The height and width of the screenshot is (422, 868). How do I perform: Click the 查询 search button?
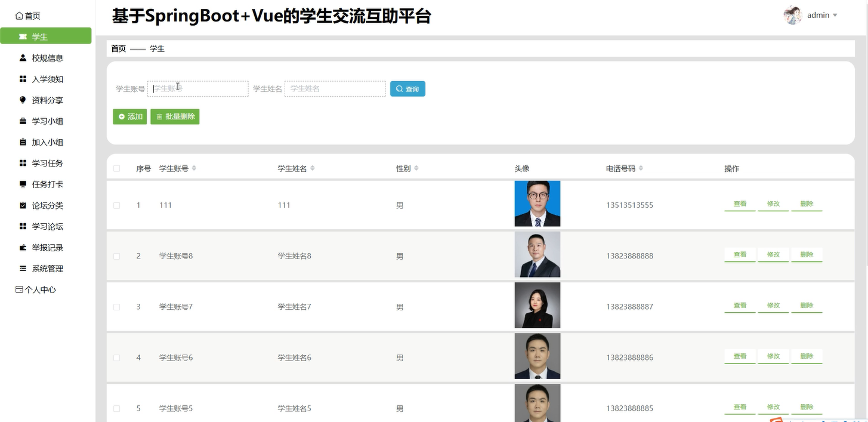point(407,89)
